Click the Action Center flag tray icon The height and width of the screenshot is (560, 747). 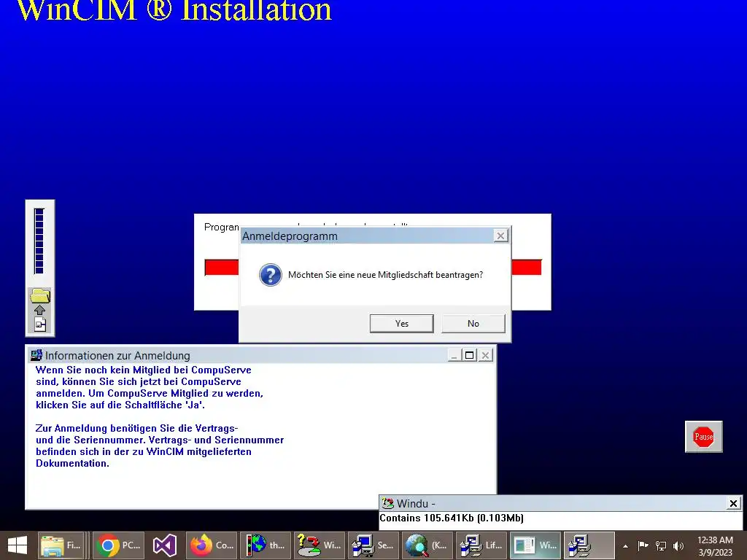point(643,545)
